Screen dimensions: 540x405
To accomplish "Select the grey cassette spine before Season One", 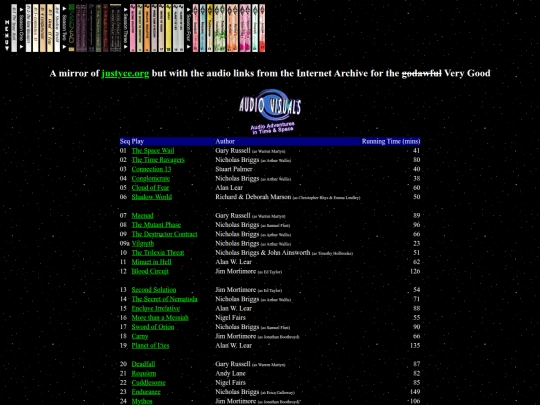I will coord(14,28).
